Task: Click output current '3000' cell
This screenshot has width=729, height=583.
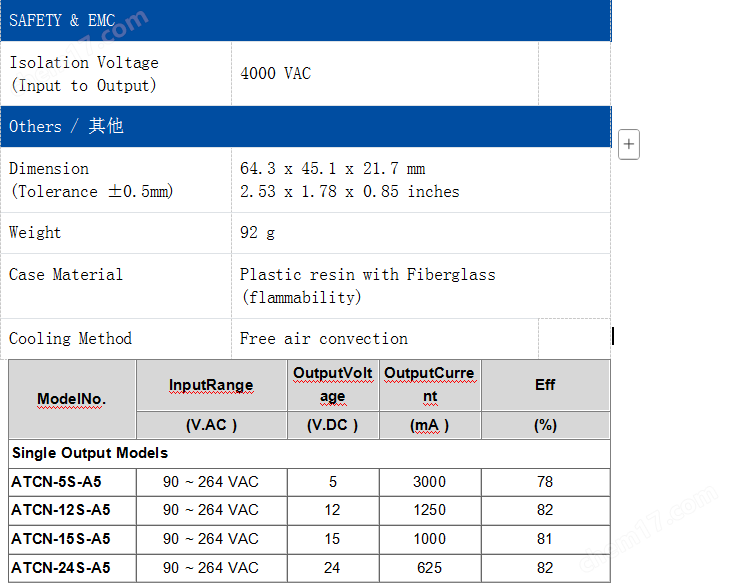Action: [430, 482]
